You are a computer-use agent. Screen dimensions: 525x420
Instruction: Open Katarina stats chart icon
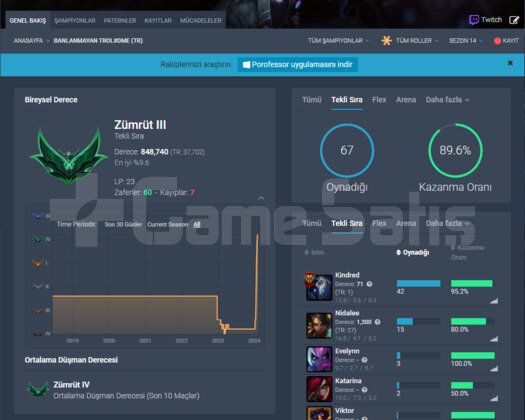tap(494, 398)
